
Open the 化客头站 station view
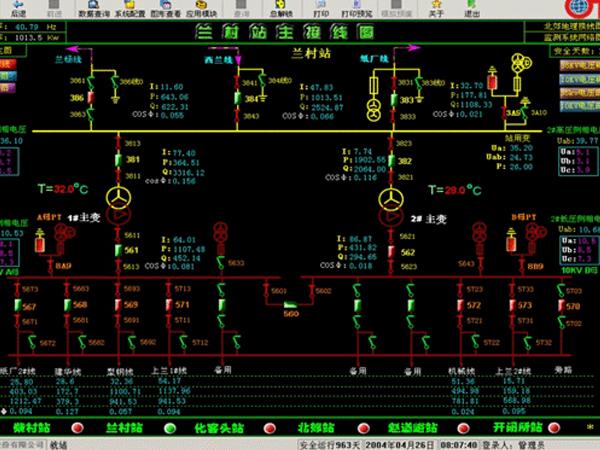point(218,426)
